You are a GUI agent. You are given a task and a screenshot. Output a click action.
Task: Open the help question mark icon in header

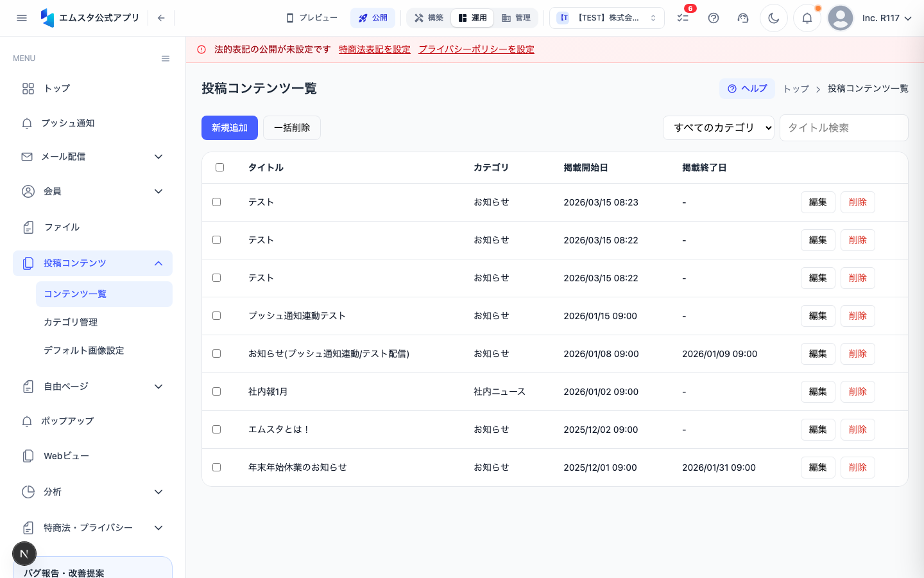coord(714,18)
